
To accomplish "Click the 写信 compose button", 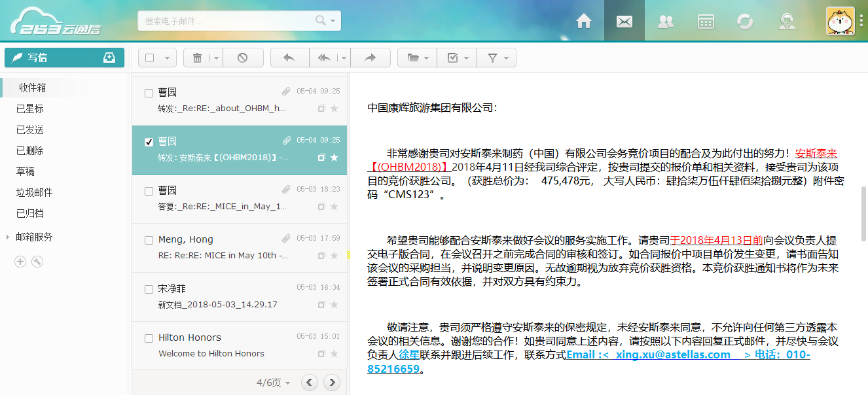I will coord(49,58).
